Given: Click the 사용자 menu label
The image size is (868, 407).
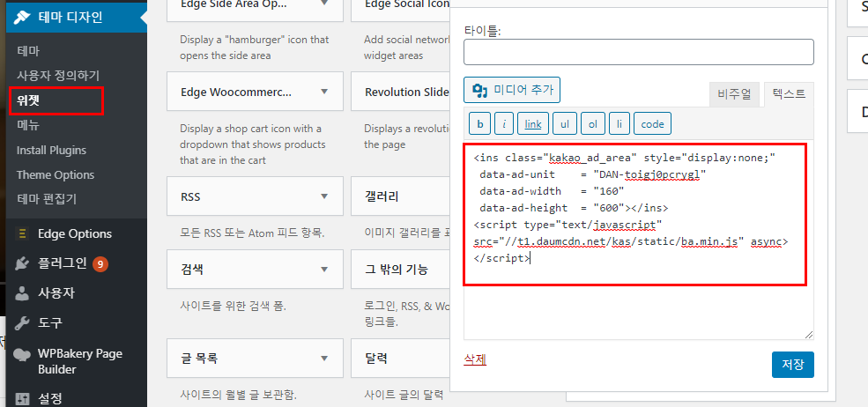Looking at the screenshot, I should coord(56,293).
